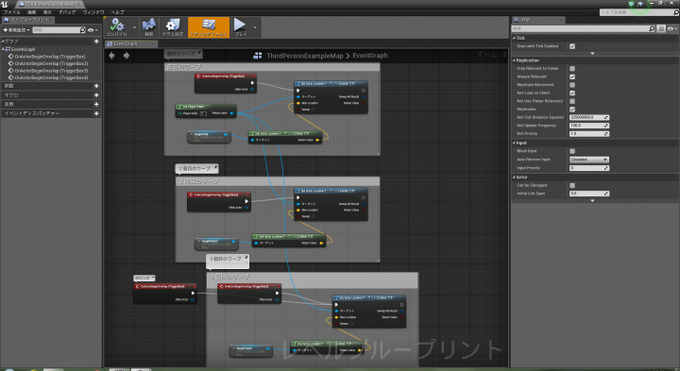Expand advanced Tick options arrow
Viewport: 680px width, 371px height.
click(x=592, y=53)
